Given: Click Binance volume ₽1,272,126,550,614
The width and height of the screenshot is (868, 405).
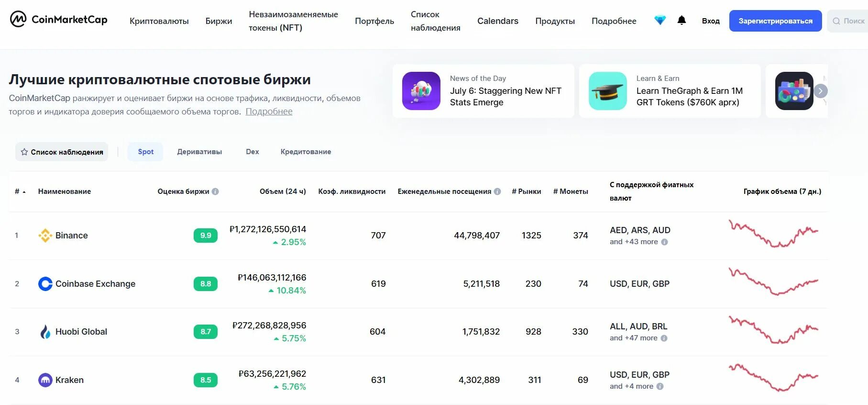Looking at the screenshot, I should (x=268, y=229).
